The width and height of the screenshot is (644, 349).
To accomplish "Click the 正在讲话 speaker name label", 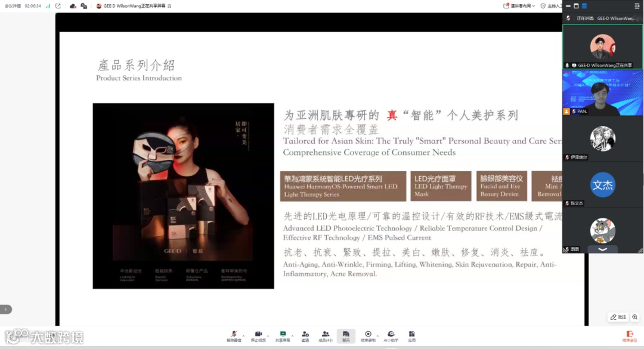I will (x=605, y=18).
